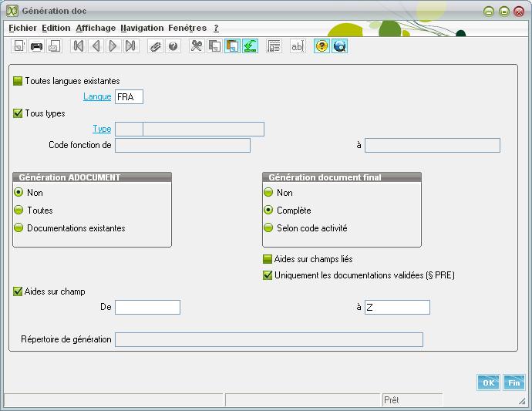The width and height of the screenshot is (532, 411).
Task: Choose 'Selon code activité' radio option
Action: coord(268,228)
